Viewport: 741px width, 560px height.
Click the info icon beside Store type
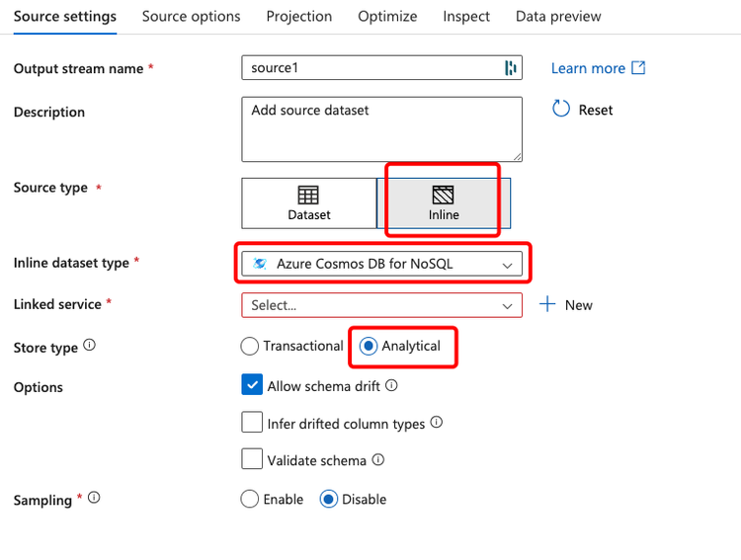tap(90, 346)
